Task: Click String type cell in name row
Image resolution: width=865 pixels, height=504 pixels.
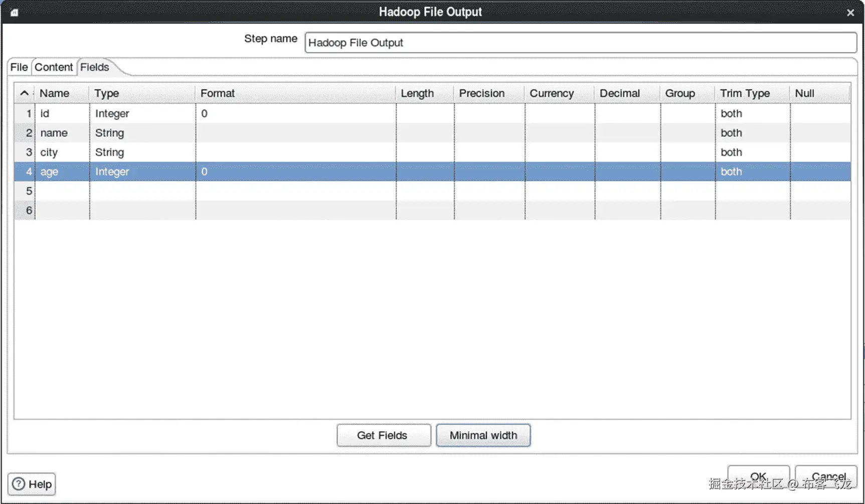Action: (142, 133)
